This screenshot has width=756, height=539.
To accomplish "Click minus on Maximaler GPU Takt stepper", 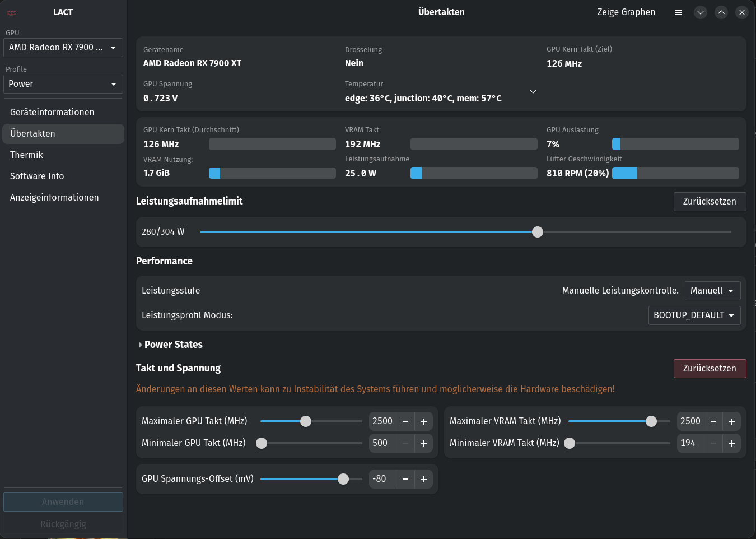I will (405, 421).
